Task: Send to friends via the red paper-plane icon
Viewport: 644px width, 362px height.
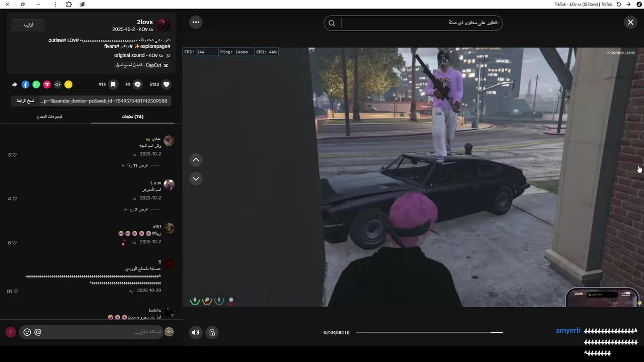Action: coord(47,84)
